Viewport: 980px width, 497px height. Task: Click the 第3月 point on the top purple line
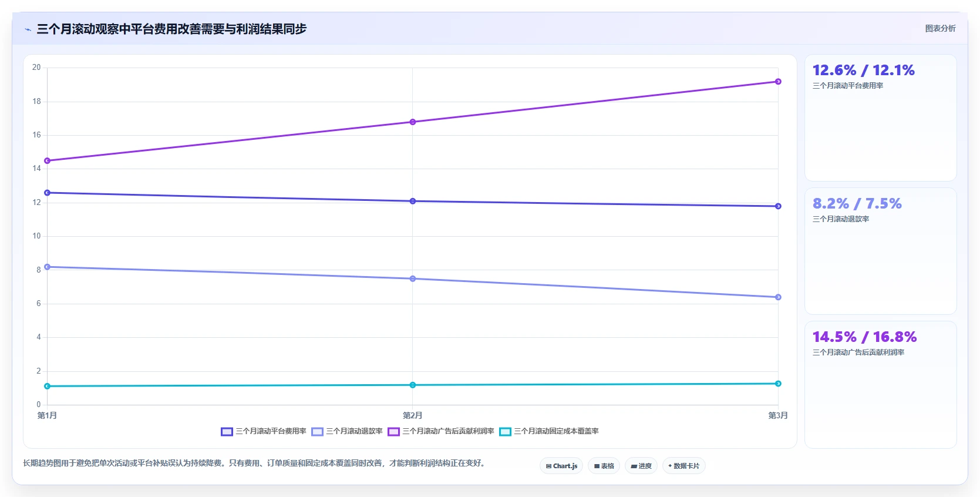(778, 82)
